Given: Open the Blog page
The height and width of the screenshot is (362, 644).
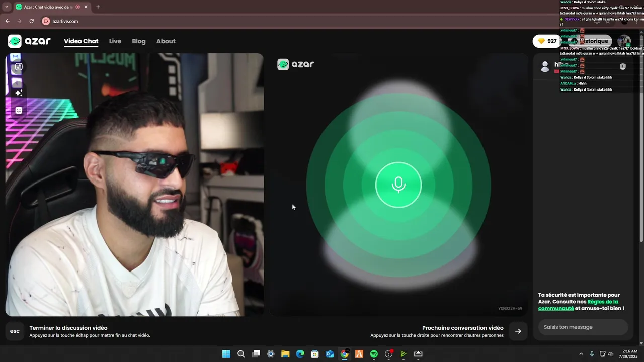Looking at the screenshot, I should point(139,41).
